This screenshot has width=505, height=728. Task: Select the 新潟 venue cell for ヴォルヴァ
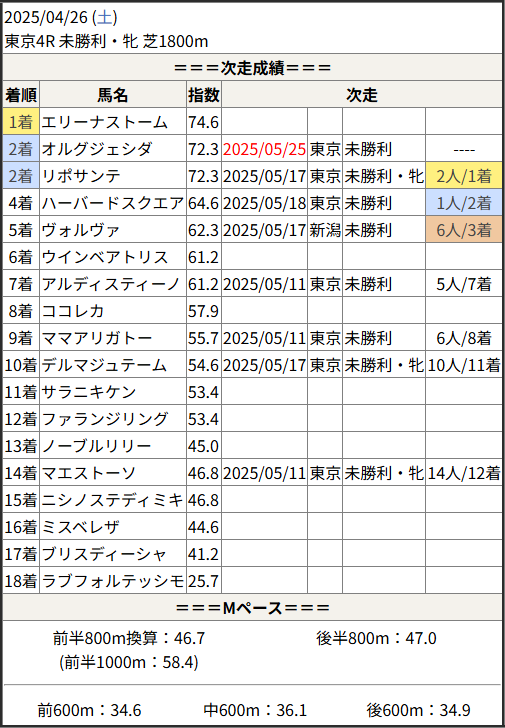(x=325, y=230)
